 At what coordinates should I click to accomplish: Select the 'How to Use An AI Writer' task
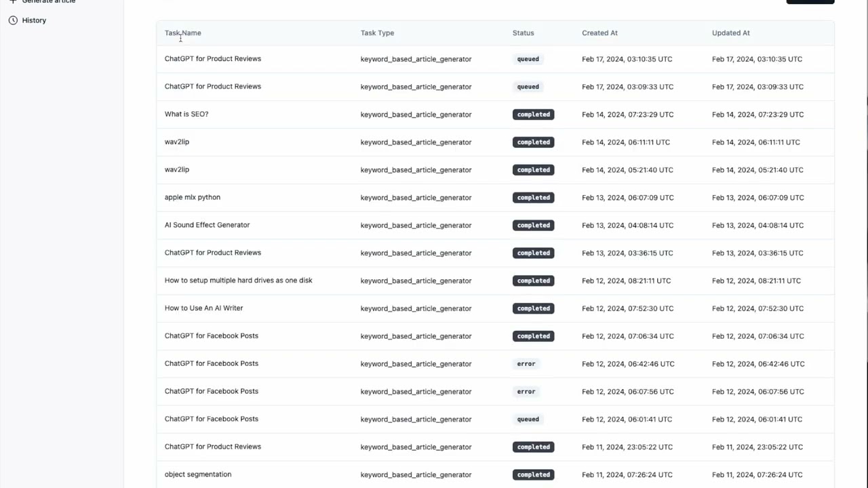[x=203, y=308]
